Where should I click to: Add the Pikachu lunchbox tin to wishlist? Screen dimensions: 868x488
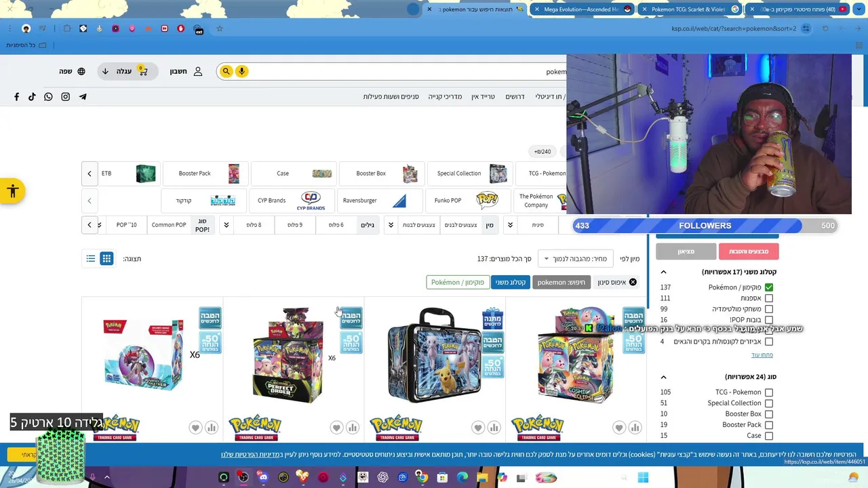[478, 428]
